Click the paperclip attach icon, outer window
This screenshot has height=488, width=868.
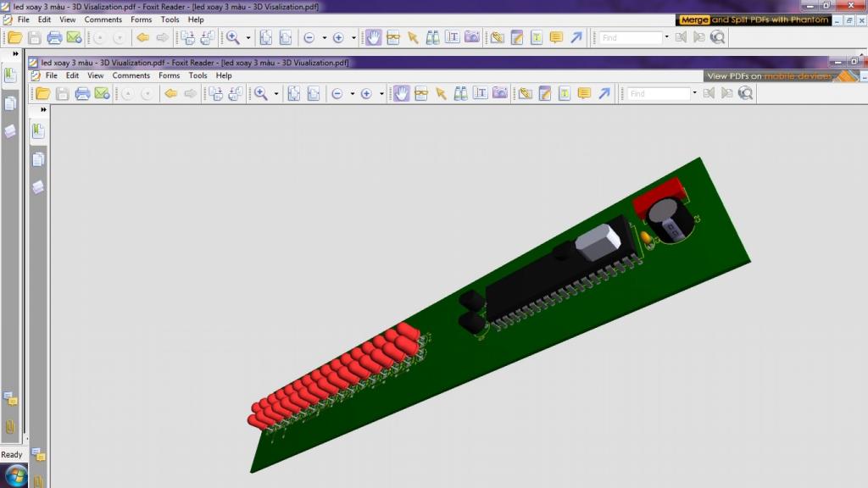tap(497, 37)
